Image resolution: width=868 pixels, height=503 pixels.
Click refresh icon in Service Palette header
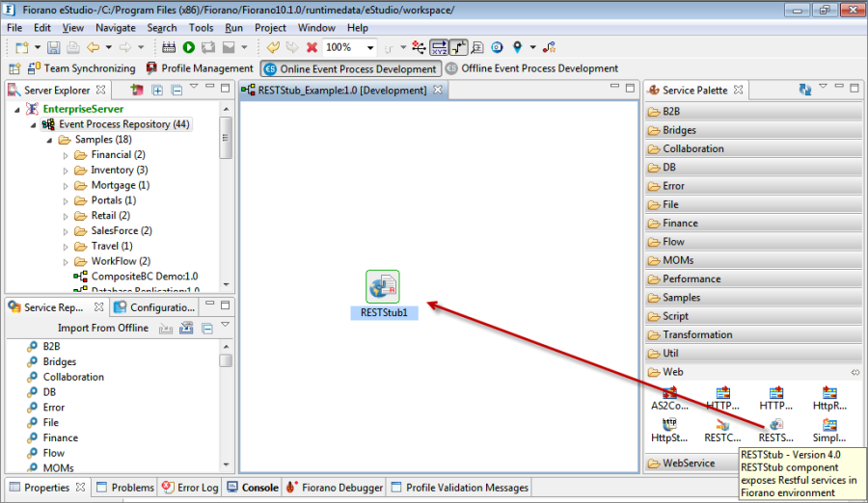tap(805, 90)
